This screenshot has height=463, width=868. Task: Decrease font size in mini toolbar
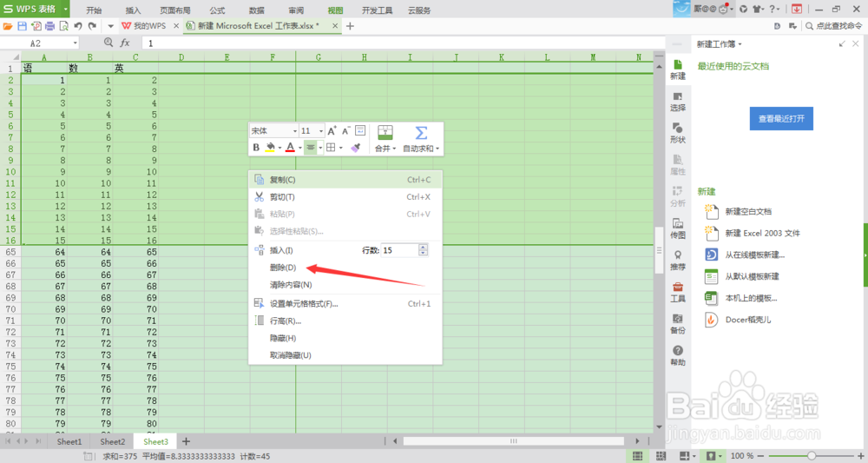click(346, 130)
